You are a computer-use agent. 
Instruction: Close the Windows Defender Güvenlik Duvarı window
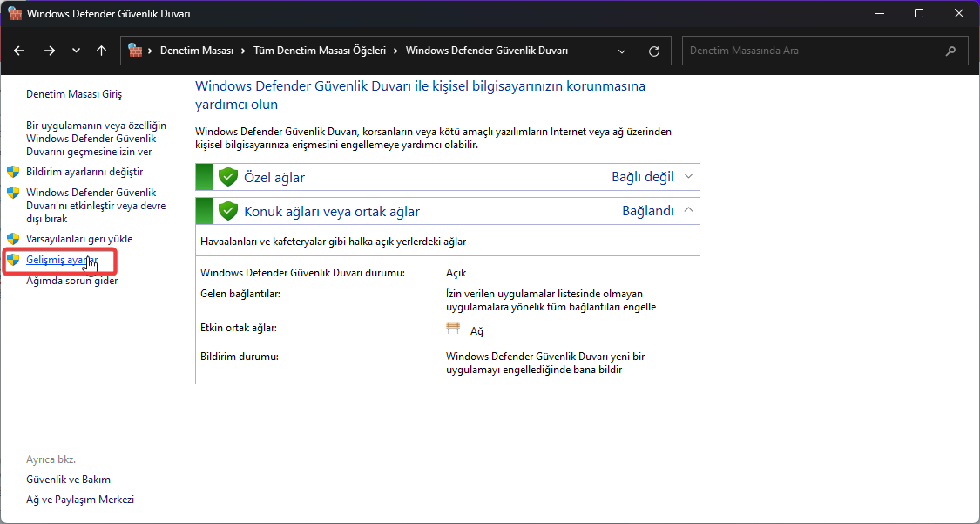[959, 13]
